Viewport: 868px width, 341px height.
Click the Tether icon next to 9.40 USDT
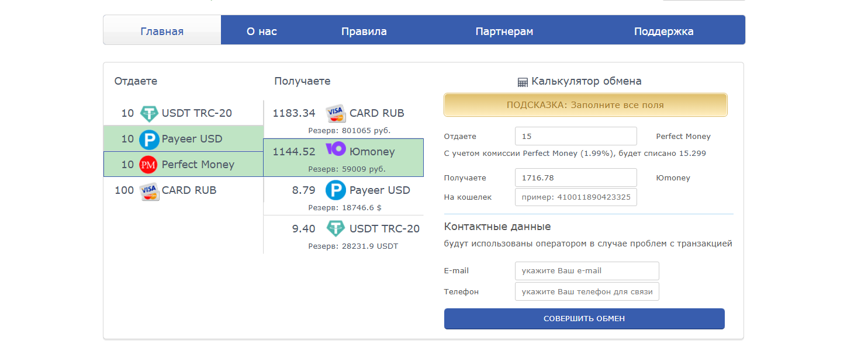coord(335,228)
